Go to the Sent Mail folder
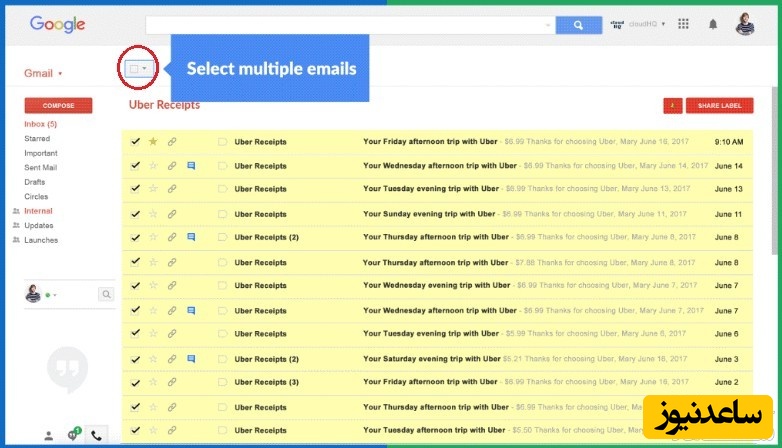Image resolution: width=782 pixels, height=448 pixels. [41, 168]
